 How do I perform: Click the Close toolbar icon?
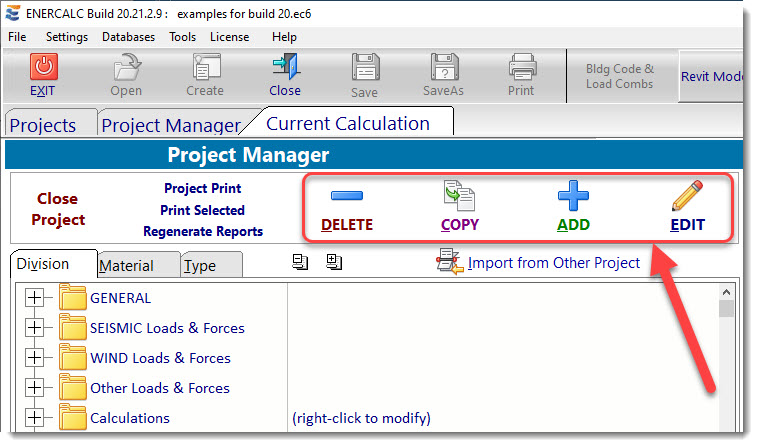coord(284,67)
